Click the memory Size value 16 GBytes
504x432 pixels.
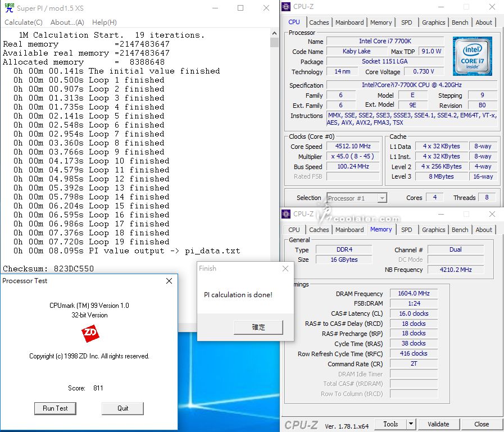point(344,260)
